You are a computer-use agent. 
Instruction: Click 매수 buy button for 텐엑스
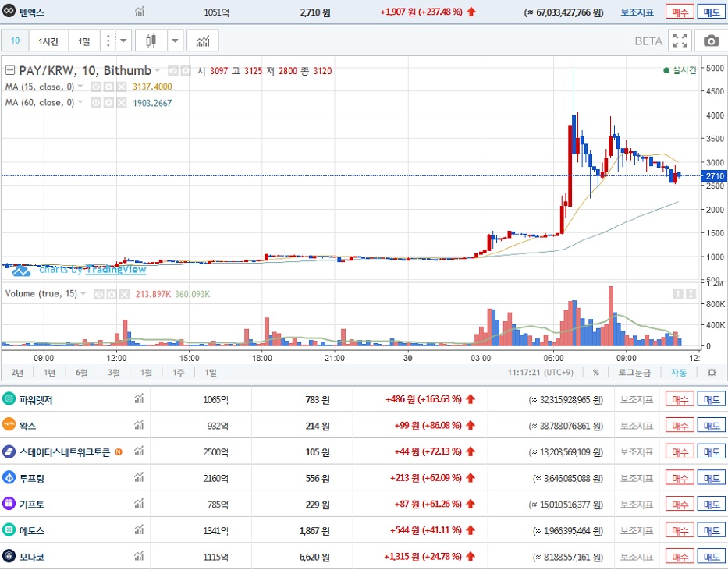[x=680, y=12]
